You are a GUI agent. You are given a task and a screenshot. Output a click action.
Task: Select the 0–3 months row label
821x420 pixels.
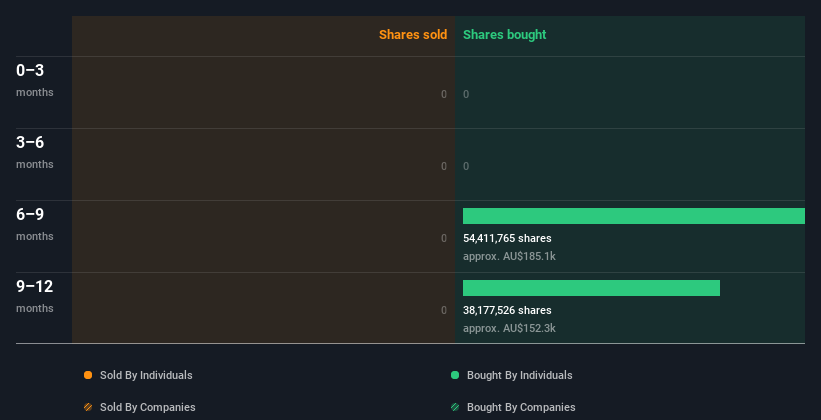35,80
